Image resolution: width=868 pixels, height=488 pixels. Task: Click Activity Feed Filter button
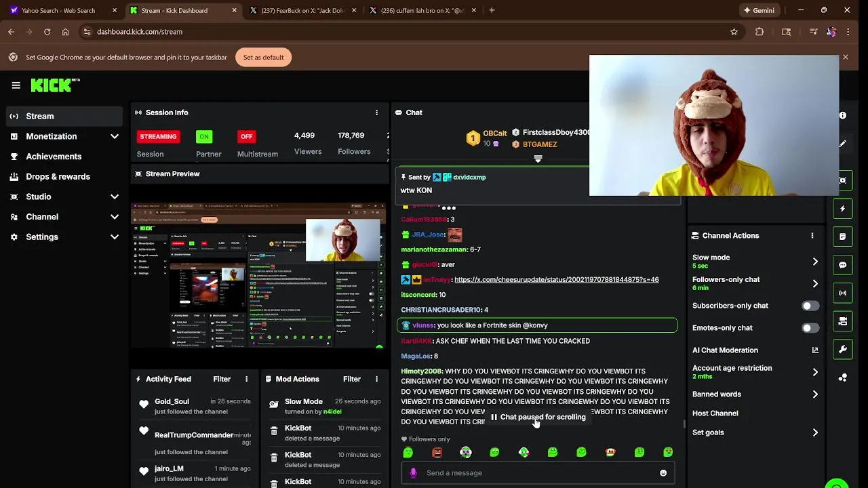pyautogui.click(x=222, y=379)
